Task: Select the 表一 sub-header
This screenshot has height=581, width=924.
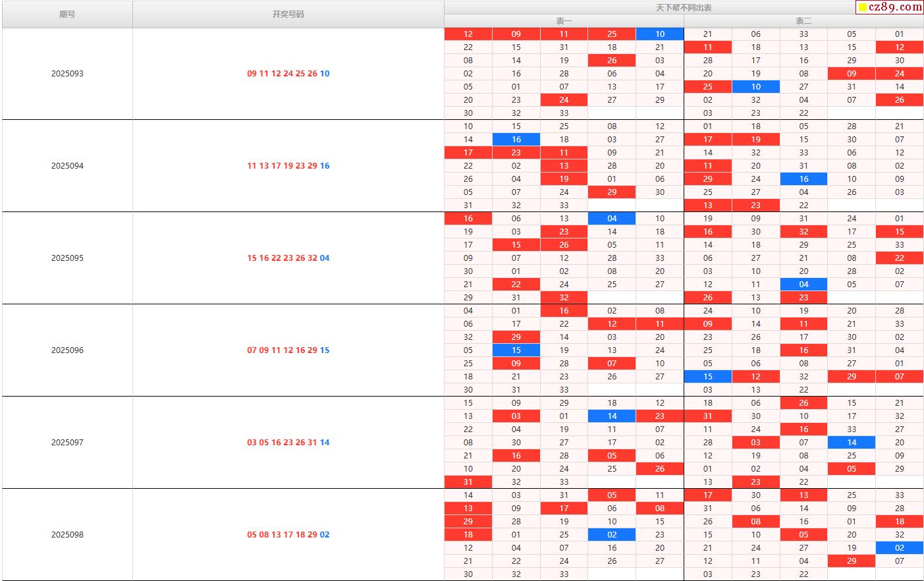Action: [564, 21]
